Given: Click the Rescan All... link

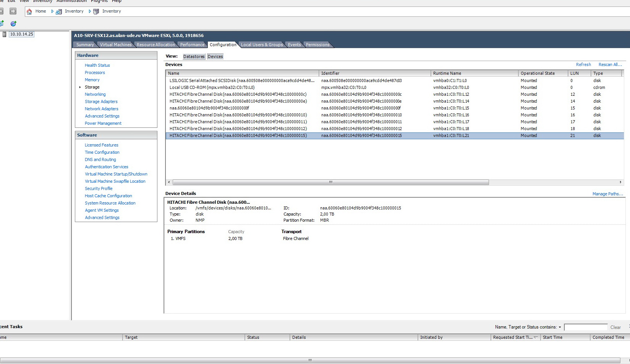Looking at the screenshot, I should (x=610, y=64).
